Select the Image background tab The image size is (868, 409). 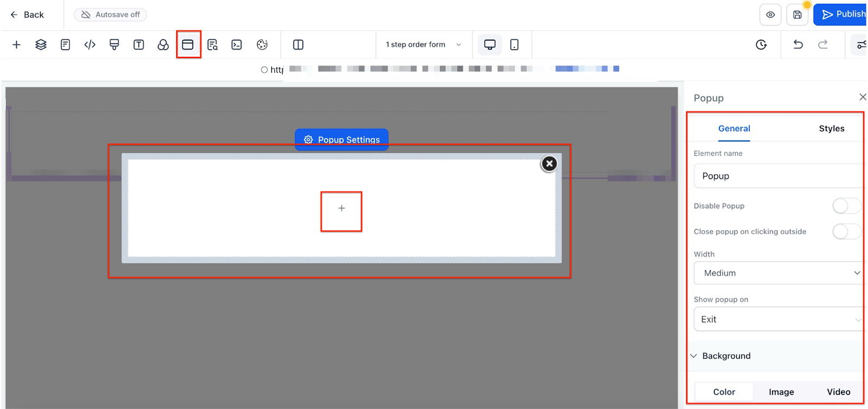[781, 392]
